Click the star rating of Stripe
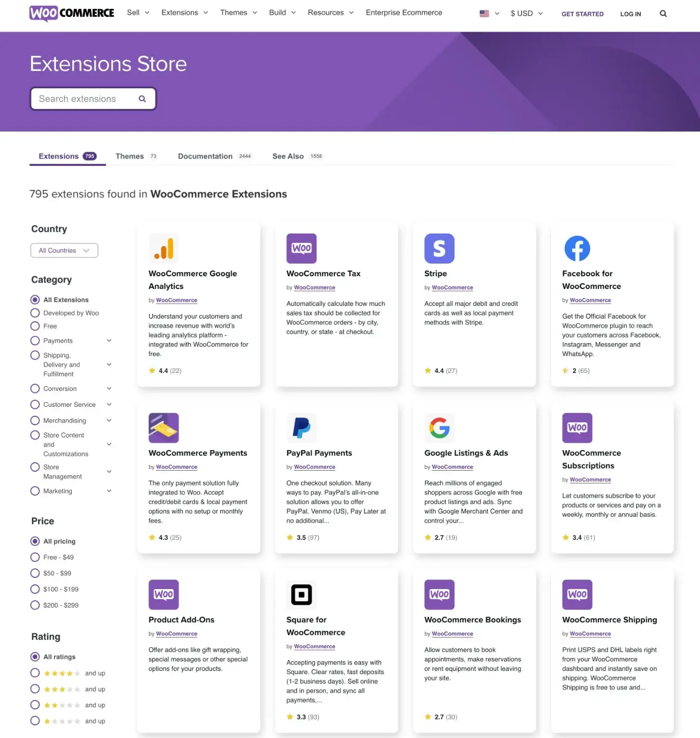Image resolution: width=700 pixels, height=738 pixels. click(441, 371)
